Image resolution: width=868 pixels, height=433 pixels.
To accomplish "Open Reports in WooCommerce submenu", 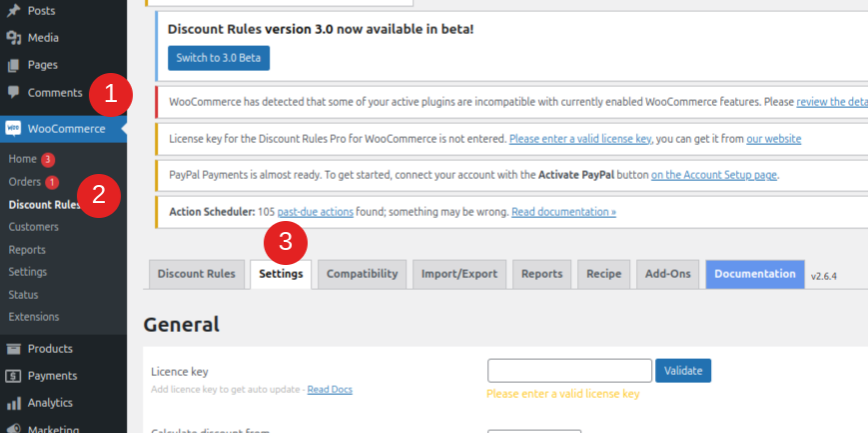I will pos(27,249).
